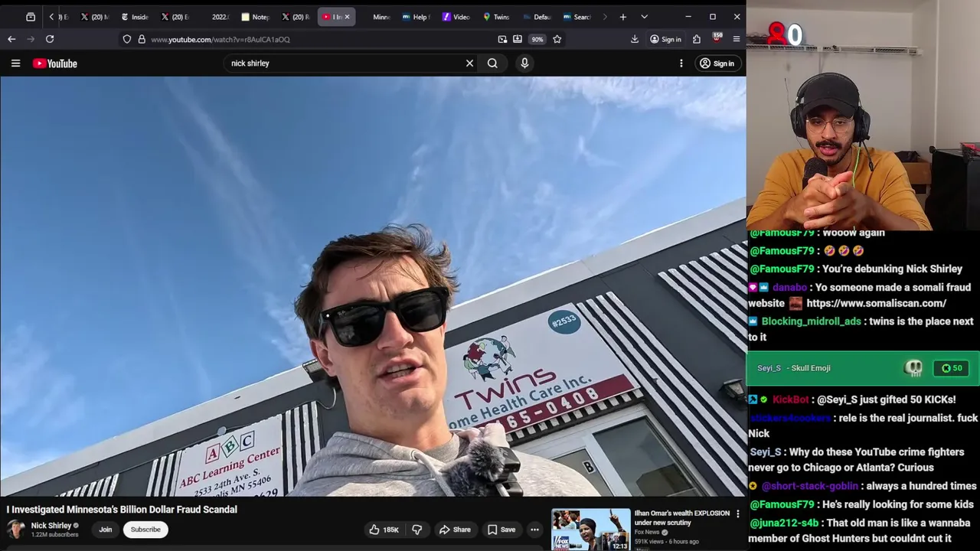Visit the Fox News channel link

tap(647, 533)
